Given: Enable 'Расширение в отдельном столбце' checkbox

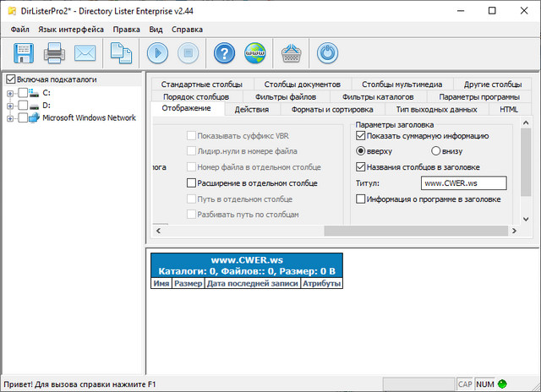Looking at the screenshot, I should tap(191, 182).
